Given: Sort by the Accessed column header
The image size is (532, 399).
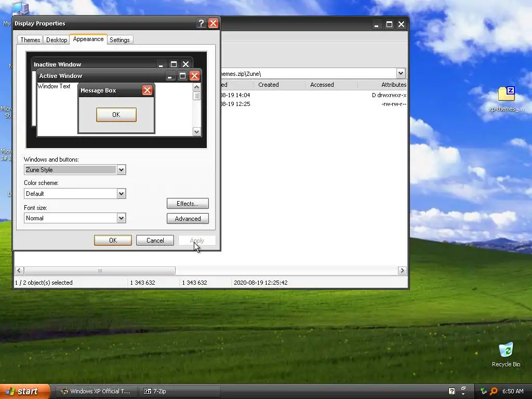Looking at the screenshot, I should pyautogui.click(x=332, y=85).
